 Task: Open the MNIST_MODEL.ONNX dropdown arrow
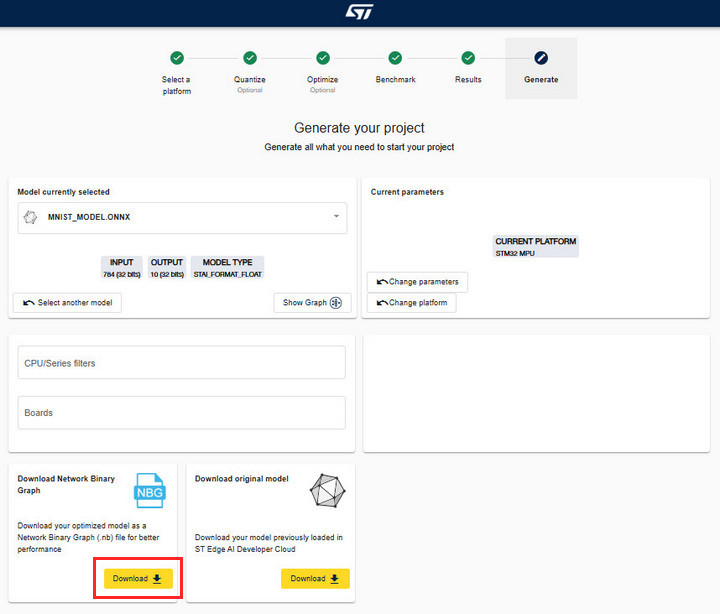(336, 216)
